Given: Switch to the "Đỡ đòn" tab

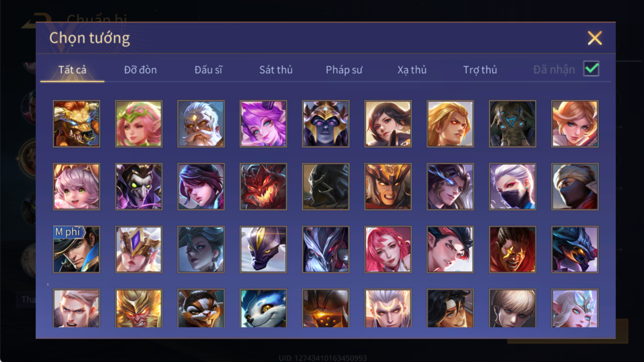Looking at the screenshot, I should (x=140, y=70).
